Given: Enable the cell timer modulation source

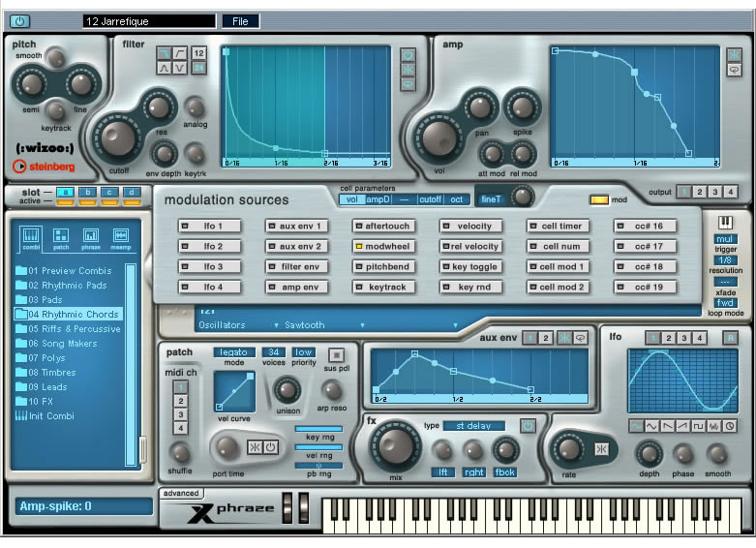Looking at the screenshot, I should [558, 226].
